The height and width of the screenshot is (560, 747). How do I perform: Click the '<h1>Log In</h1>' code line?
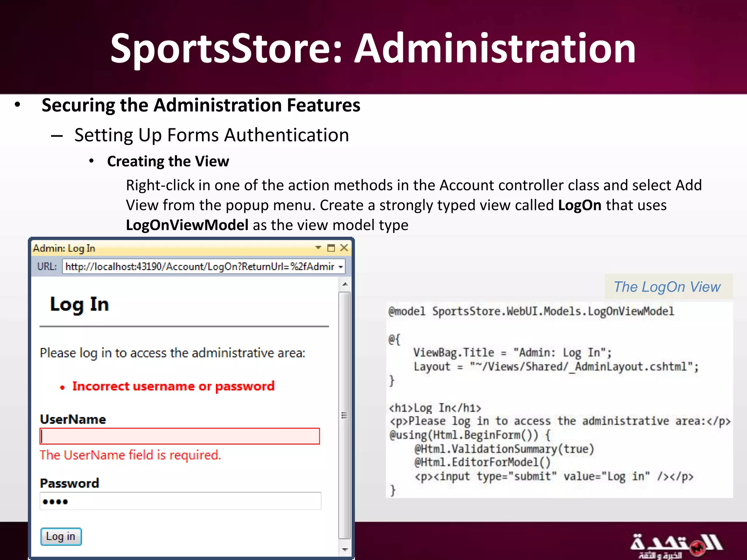435,408
